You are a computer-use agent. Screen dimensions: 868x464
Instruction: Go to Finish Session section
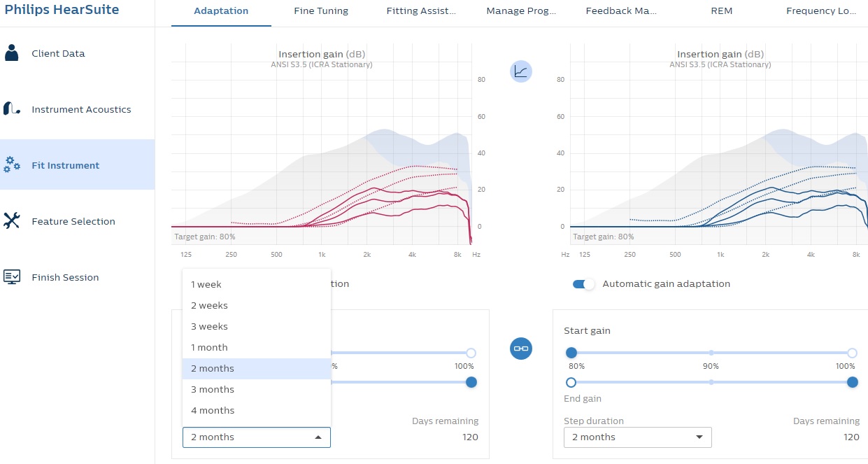tap(77, 277)
